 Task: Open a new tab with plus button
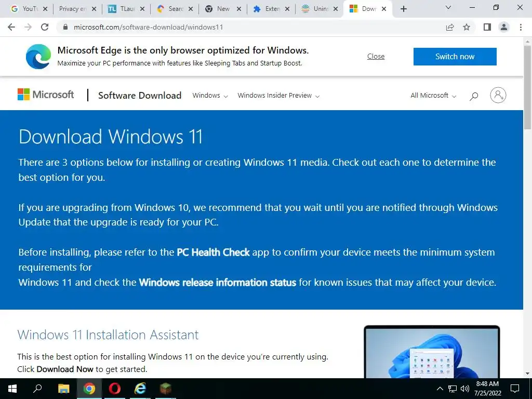click(x=403, y=9)
